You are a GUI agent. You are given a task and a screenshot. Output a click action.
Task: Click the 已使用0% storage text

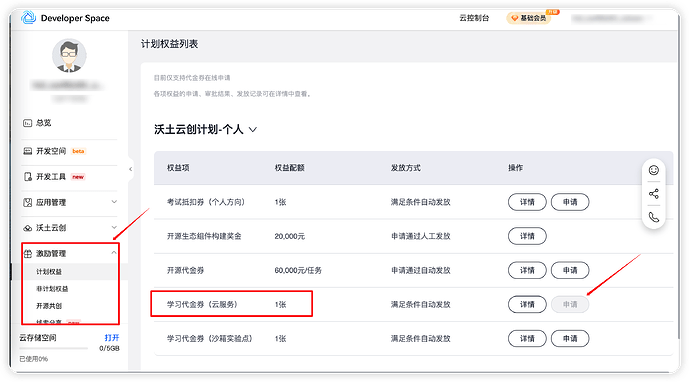tap(33, 359)
